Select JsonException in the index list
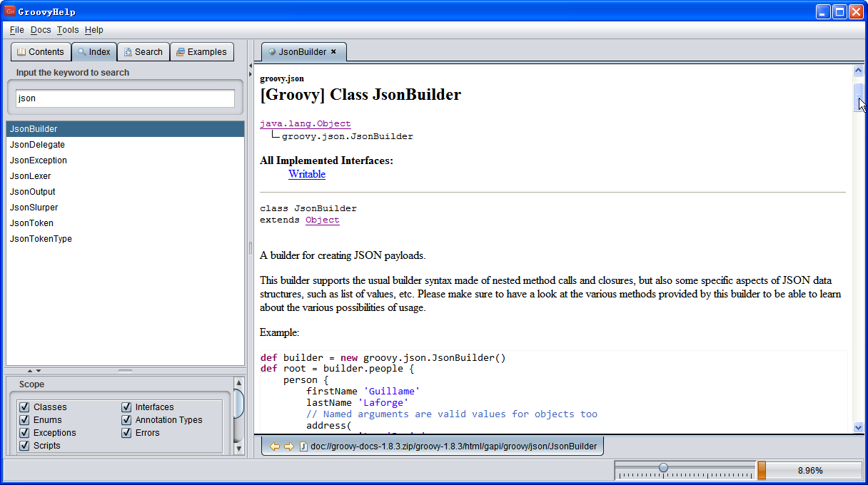 point(125,160)
